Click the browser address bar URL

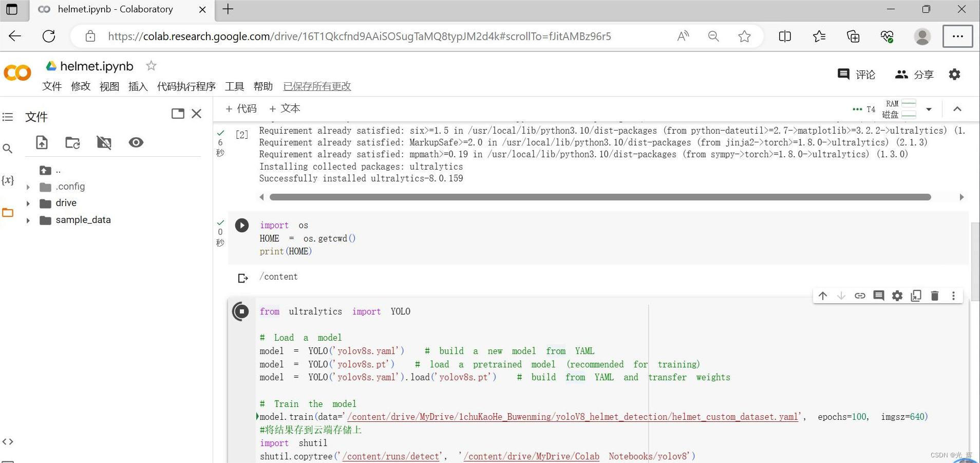pyautogui.click(x=359, y=36)
